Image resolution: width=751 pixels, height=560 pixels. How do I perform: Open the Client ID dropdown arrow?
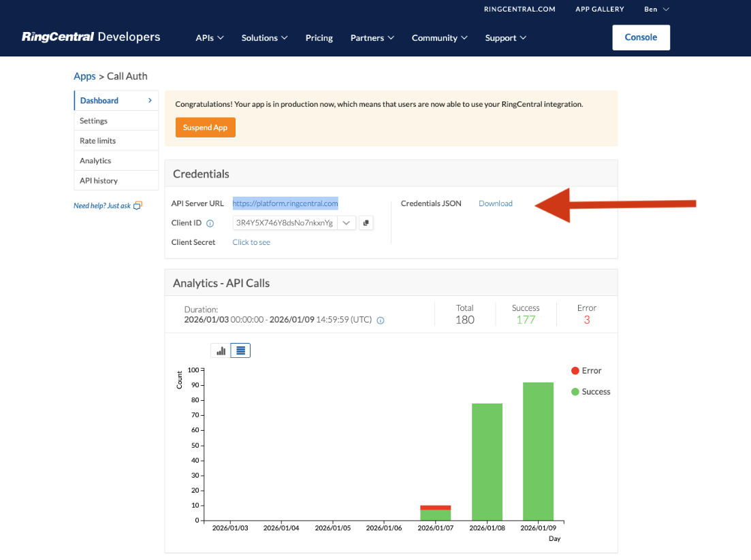[347, 223]
